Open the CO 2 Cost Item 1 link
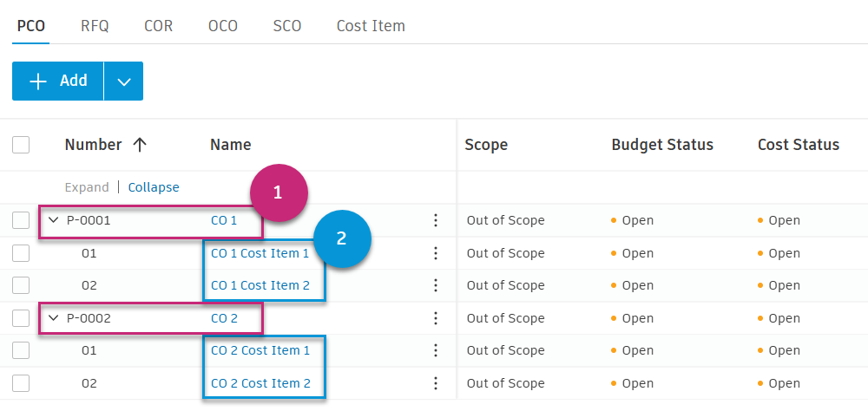This screenshot has width=868, height=411. 260,350
